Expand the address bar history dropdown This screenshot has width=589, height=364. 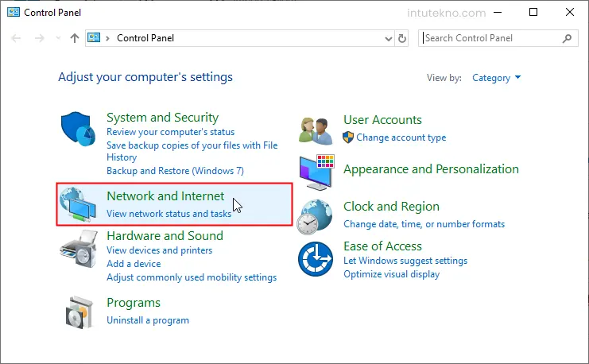tap(389, 38)
